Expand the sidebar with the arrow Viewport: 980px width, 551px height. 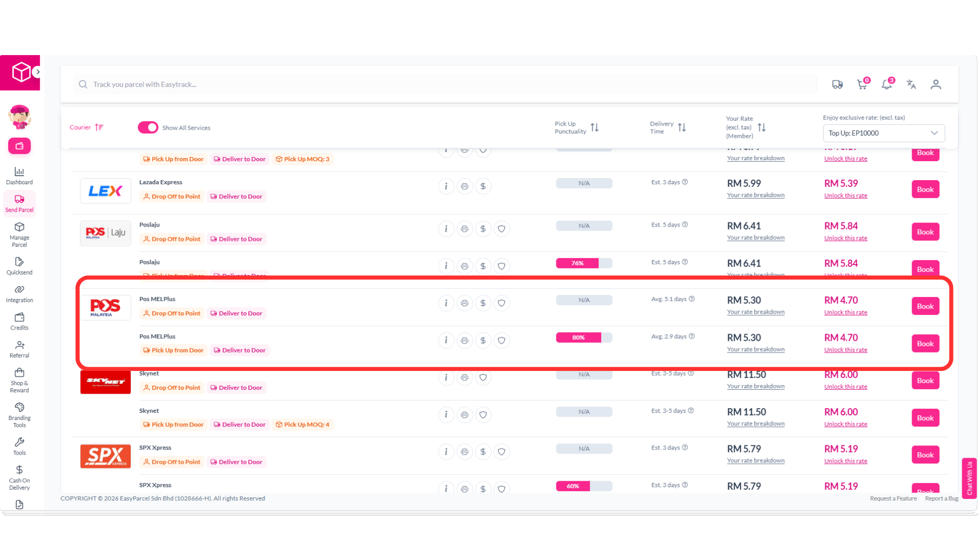tap(37, 72)
